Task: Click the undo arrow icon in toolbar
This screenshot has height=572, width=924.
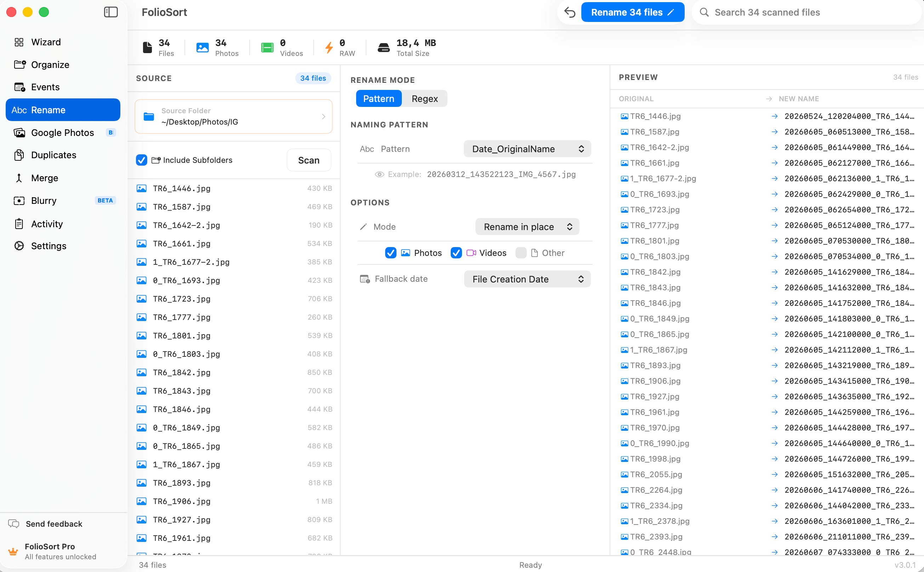Action: (x=570, y=12)
